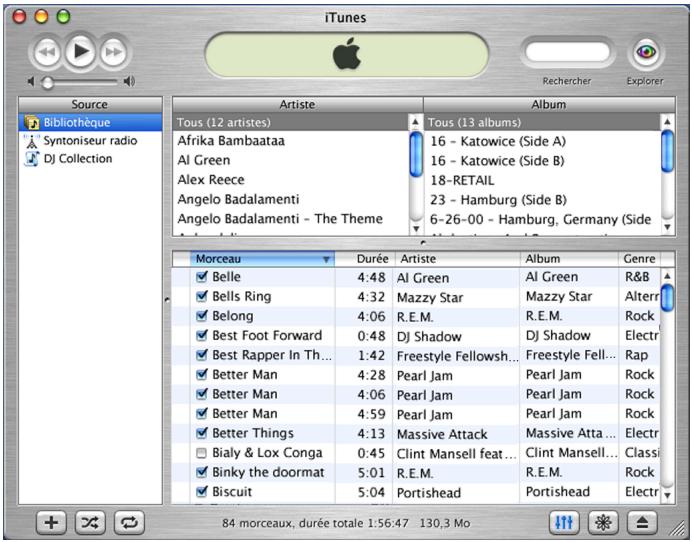Uncheck the Better Things checkbox
Viewport: 692px width, 542px height.
[x=201, y=433]
